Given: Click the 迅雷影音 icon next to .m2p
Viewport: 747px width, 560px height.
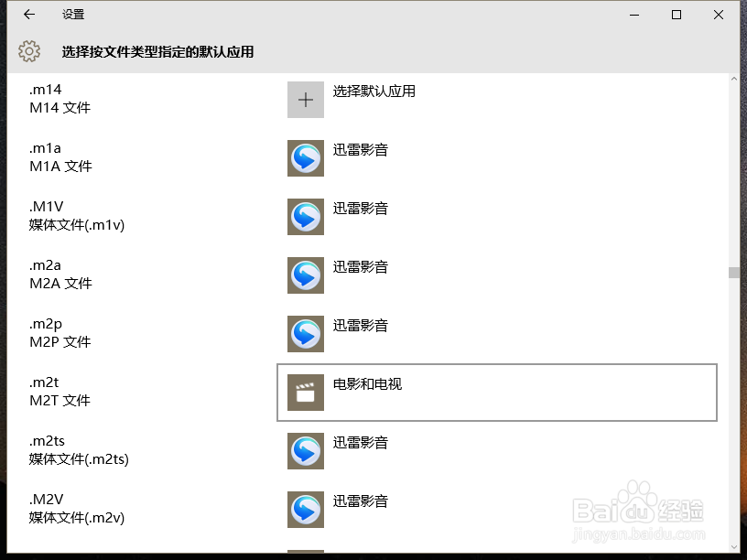Looking at the screenshot, I should coord(305,334).
